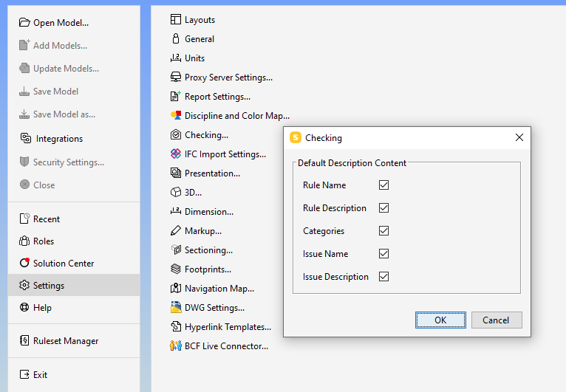The image size is (566, 392).
Task: Open the Ruleset Manager label
Action: point(66,341)
